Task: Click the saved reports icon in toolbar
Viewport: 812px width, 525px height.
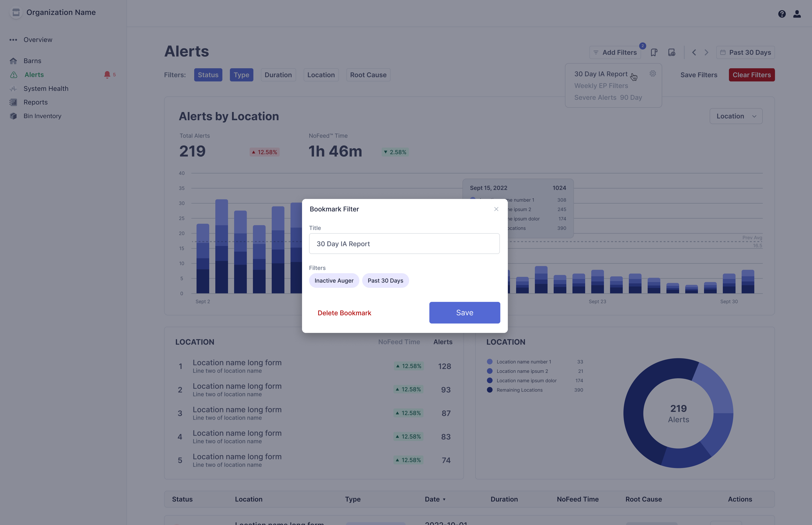Action: (x=671, y=52)
